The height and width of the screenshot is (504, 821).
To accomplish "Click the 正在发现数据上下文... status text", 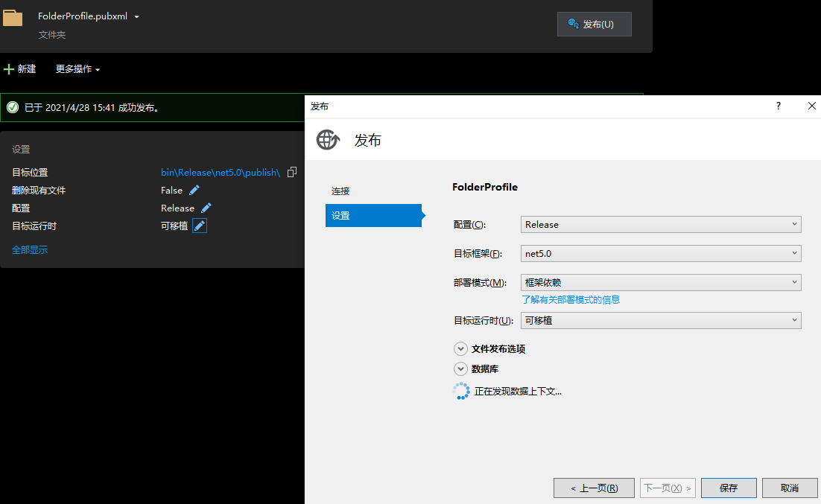I will pyautogui.click(x=518, y=391).
